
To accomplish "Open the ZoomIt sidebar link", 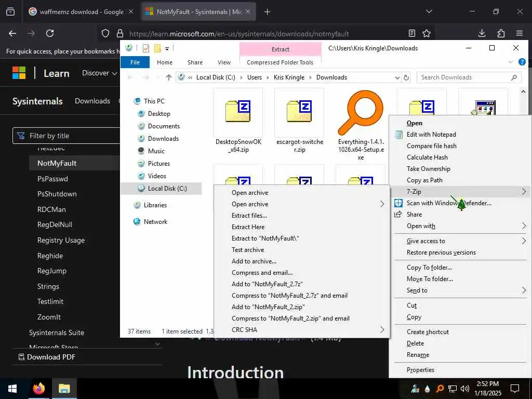I will pyautogui.click(x=49, y=317).
